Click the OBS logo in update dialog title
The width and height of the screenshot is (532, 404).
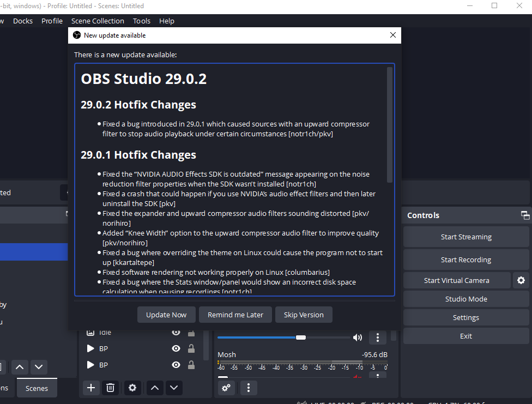tap(77, 35)
